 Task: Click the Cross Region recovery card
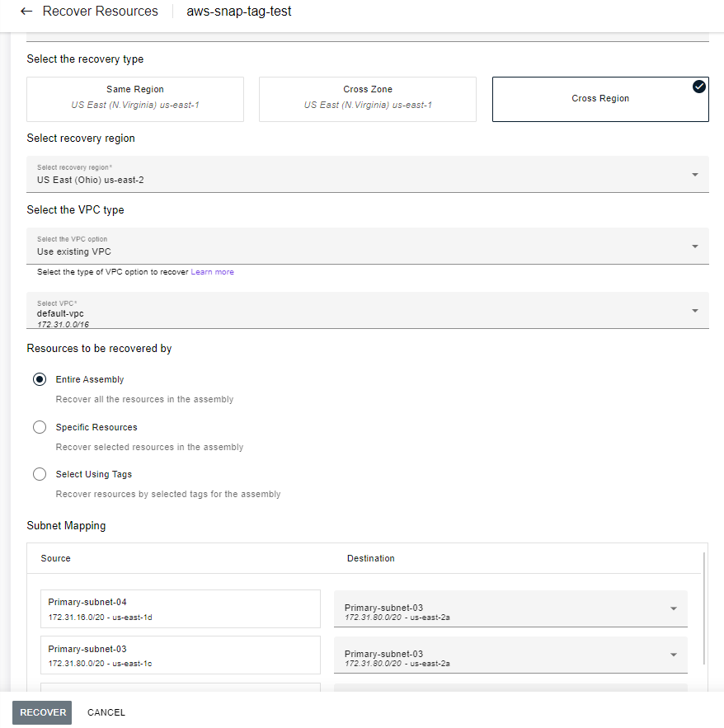coord(600,98)
